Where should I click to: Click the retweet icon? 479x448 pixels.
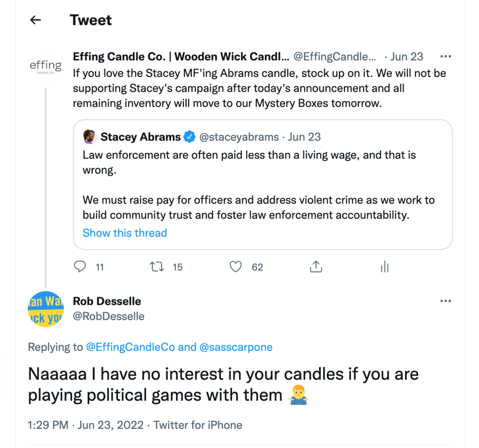155,267
